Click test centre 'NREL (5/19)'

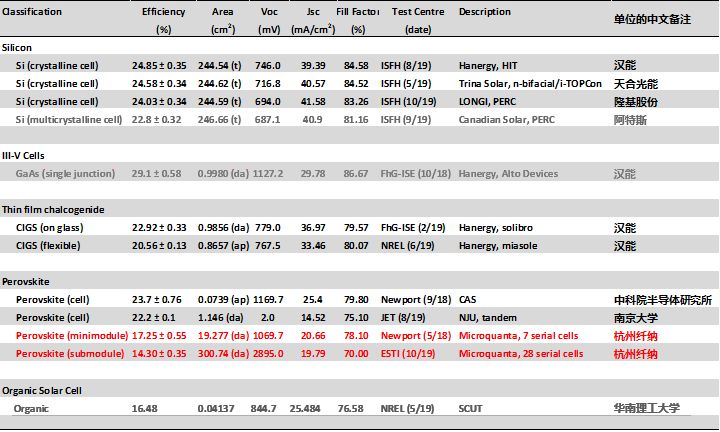[407, 409]
